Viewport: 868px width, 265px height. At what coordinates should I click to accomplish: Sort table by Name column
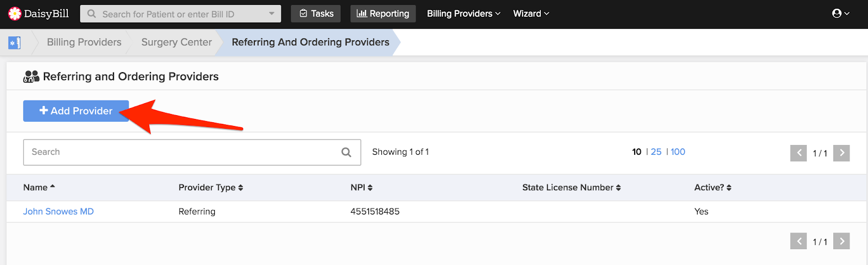pos(39,187)
